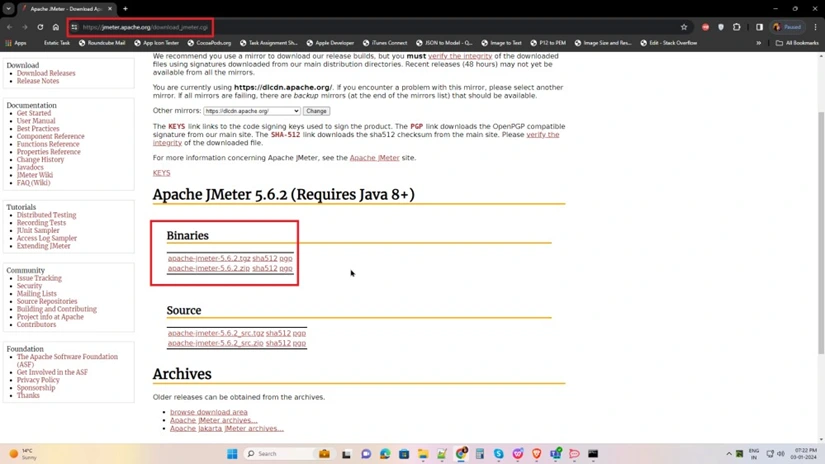Open the Extensions puzzle icon
Viewport: 825px width, 464px height.
pyautogui.click(x=737, y=27)
